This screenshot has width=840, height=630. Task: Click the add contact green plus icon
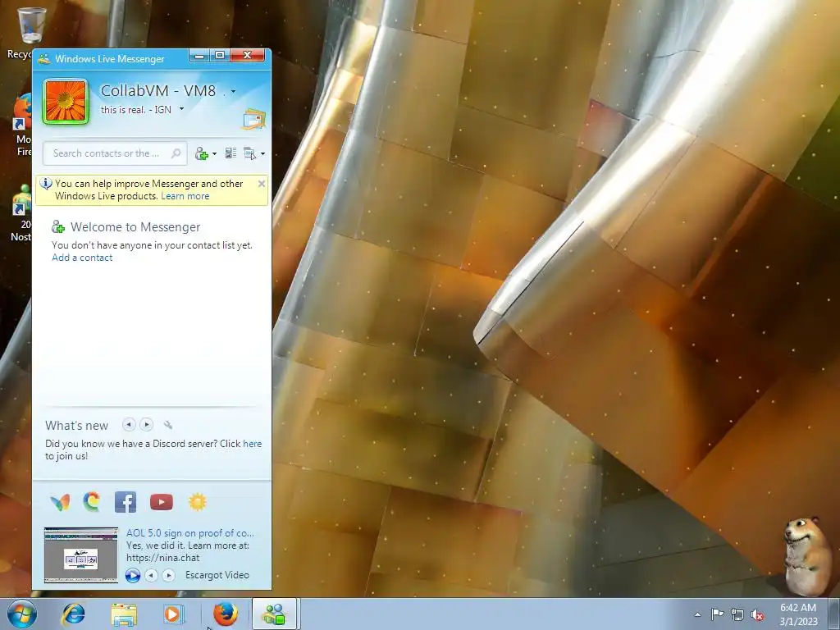202,153
